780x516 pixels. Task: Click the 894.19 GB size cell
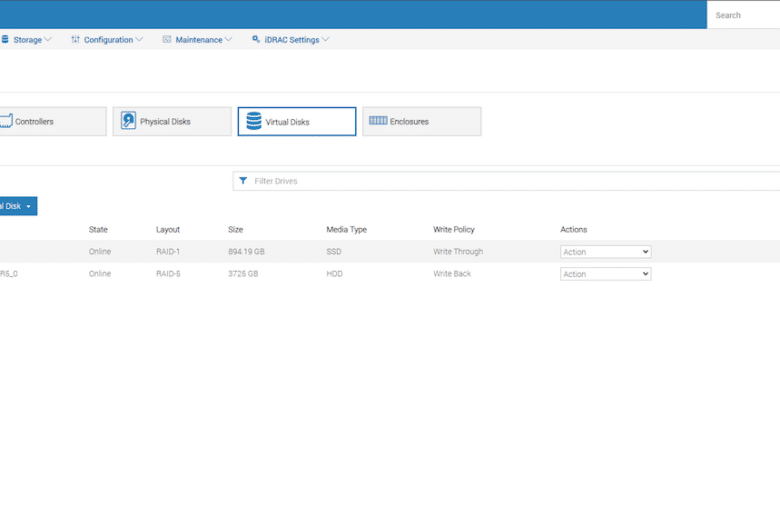tap(246, 251)
